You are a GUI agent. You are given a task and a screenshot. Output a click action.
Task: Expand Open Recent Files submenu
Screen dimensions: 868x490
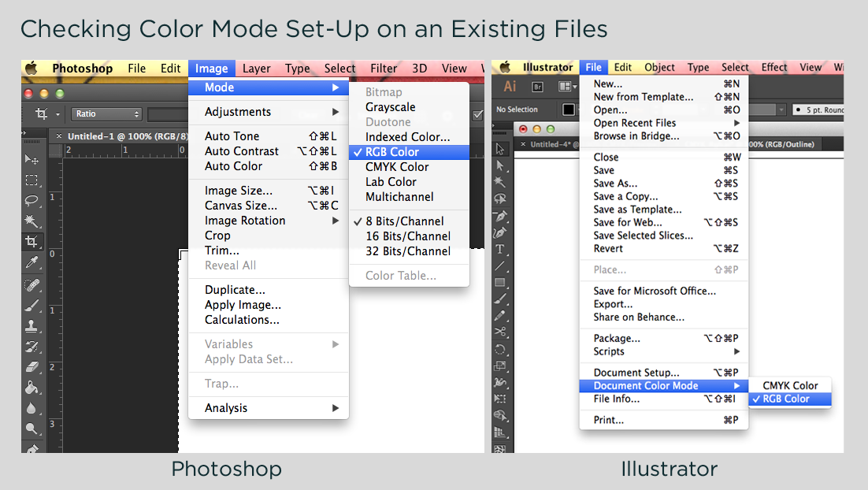[664, 123]
